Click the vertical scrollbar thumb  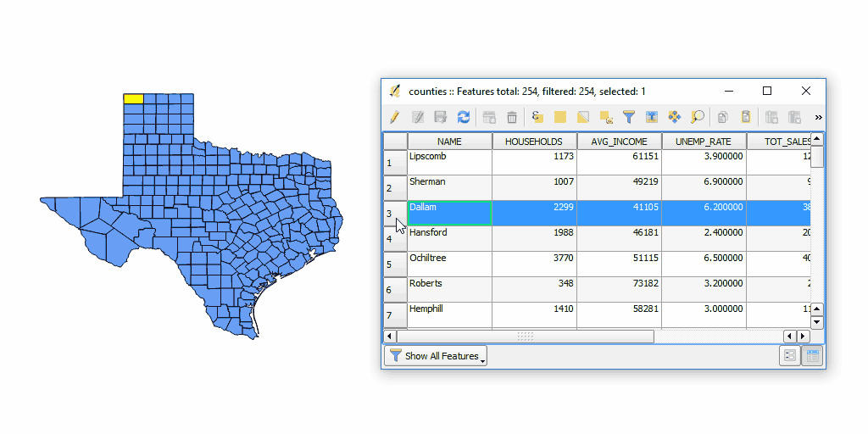tap(817, 157)
